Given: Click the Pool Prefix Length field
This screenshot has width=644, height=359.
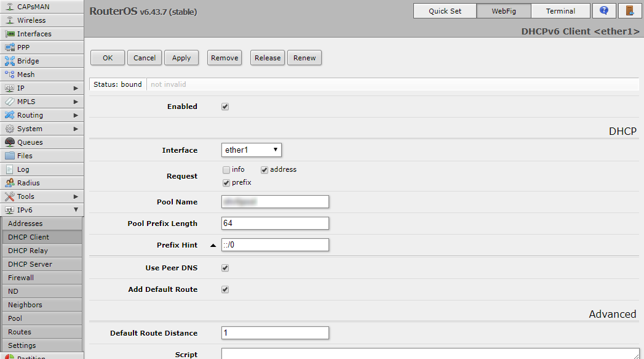Looking at the screenshot, I should [275, 223].
